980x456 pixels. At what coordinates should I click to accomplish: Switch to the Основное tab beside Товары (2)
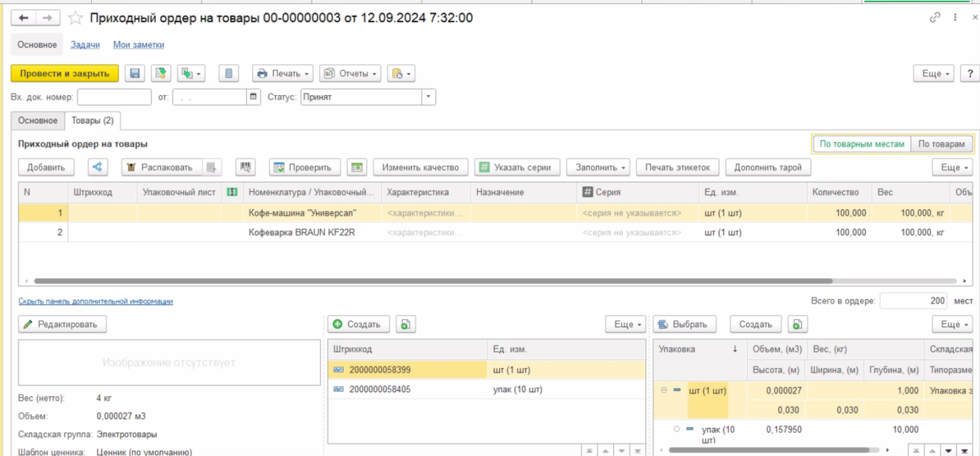(x=38, y=120)
